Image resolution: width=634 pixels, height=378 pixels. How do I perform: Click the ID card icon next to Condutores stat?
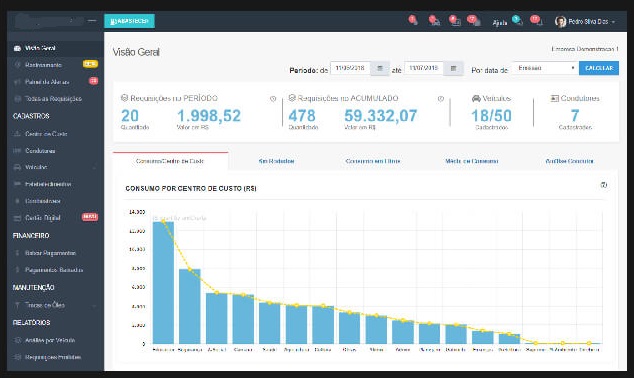click(555, 98)
